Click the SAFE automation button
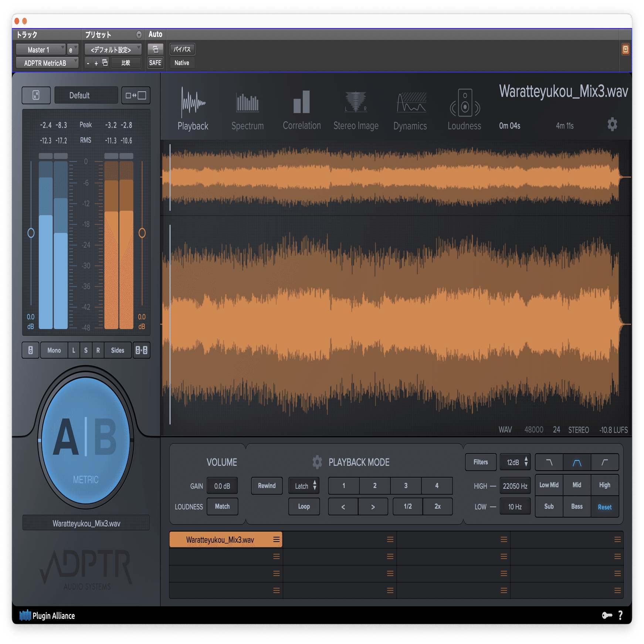This screenshot has height=644, width=644. point(155,63)
